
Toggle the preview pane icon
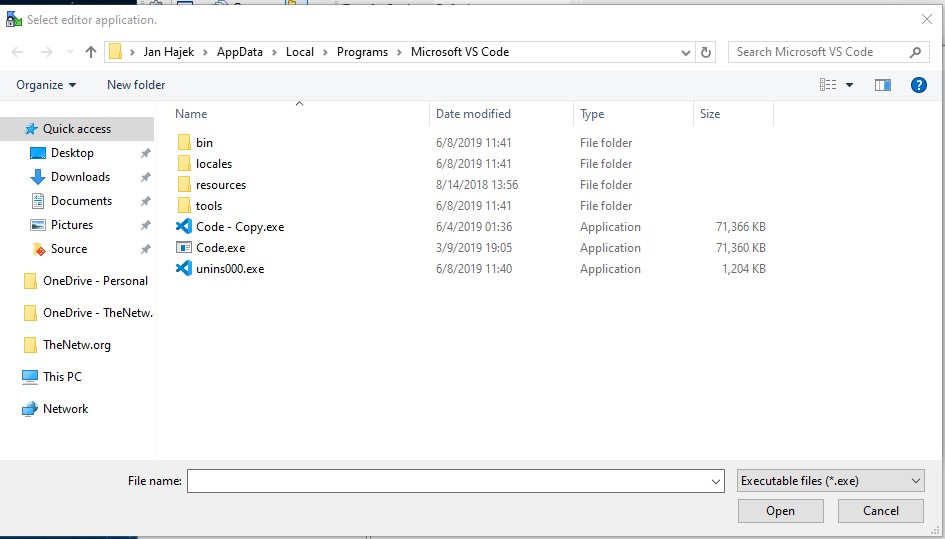point(882,85)
